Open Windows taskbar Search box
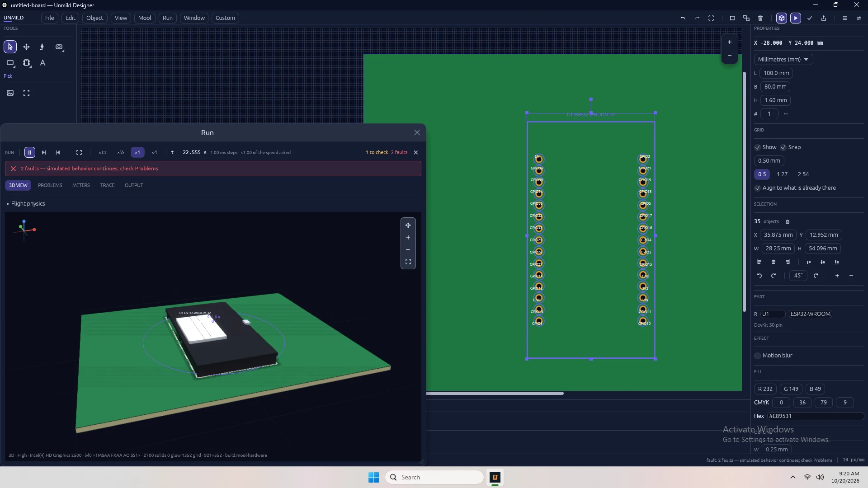The image size is (868, 488). tap(434, 478)
